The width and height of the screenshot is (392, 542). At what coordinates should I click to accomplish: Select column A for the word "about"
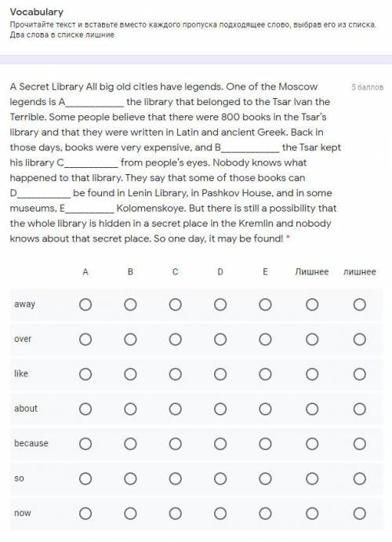pyautogui.click(x=85, y=409)
